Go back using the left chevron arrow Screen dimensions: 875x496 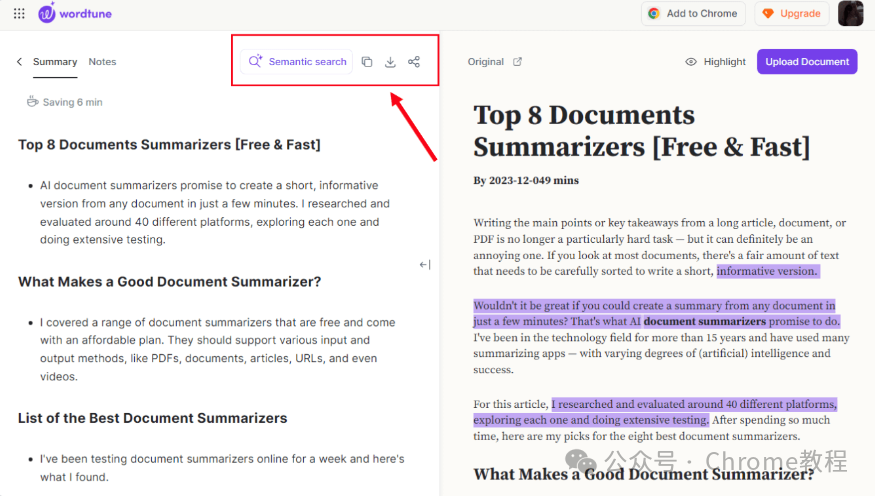tap(20, 61)
